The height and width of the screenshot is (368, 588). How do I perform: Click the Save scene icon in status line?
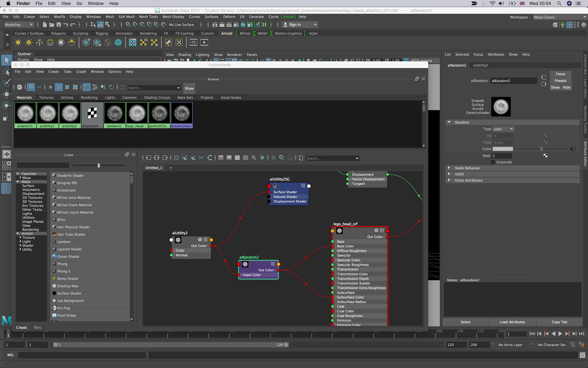click(x=58, y=25)
